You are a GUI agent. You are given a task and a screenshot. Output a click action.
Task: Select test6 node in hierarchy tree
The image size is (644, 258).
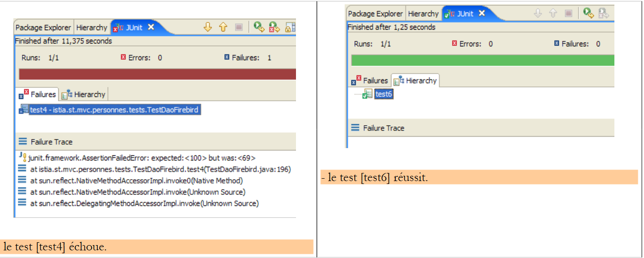[x=383, y=94]
